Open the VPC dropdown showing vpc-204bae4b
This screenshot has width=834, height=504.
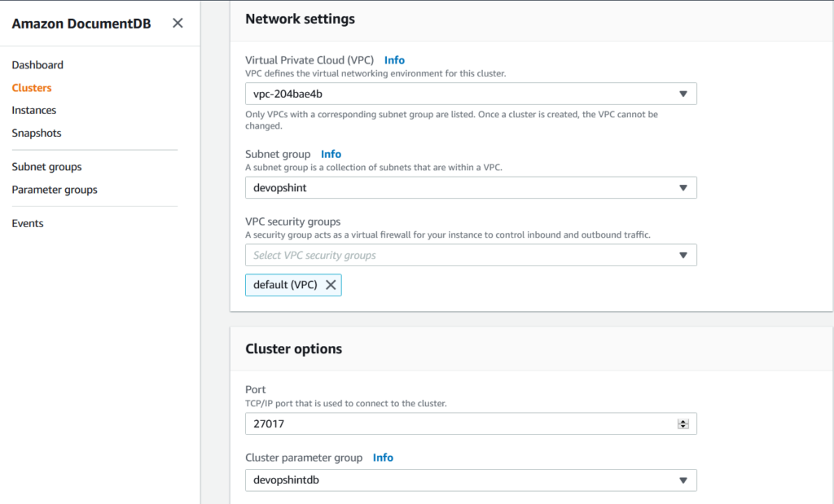(x=471, y=94)
